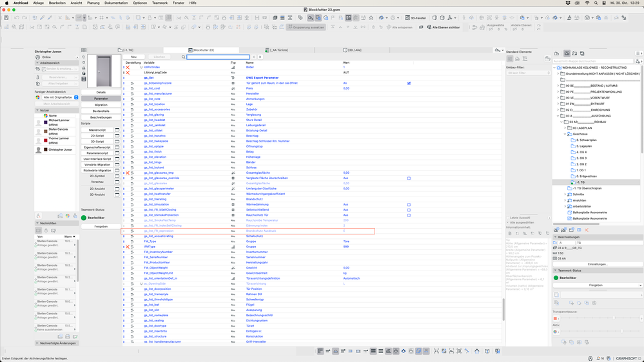644x362 pixels.
Task: Click the search magnifier in the parameter list
Action: click(x=183, y=57)
